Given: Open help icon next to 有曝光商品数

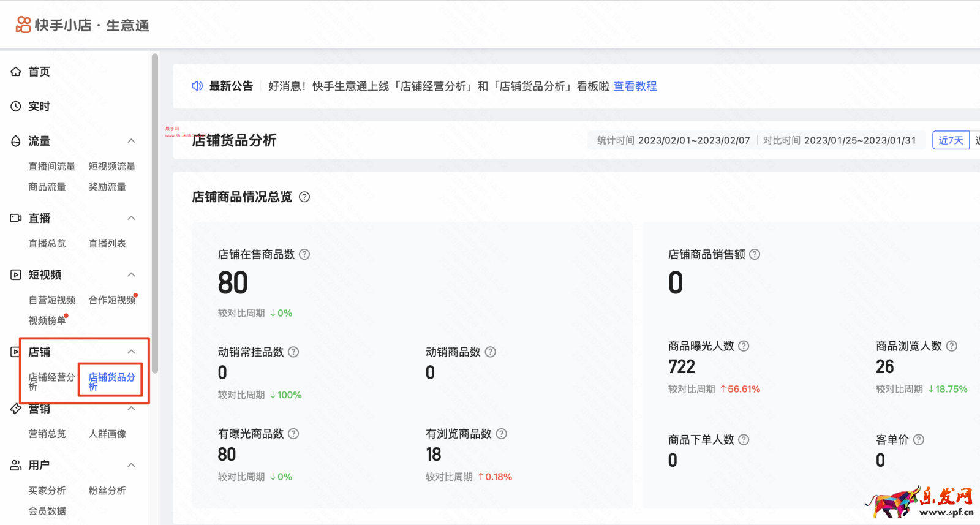Looking at the screenshot, I should (293, 434).
